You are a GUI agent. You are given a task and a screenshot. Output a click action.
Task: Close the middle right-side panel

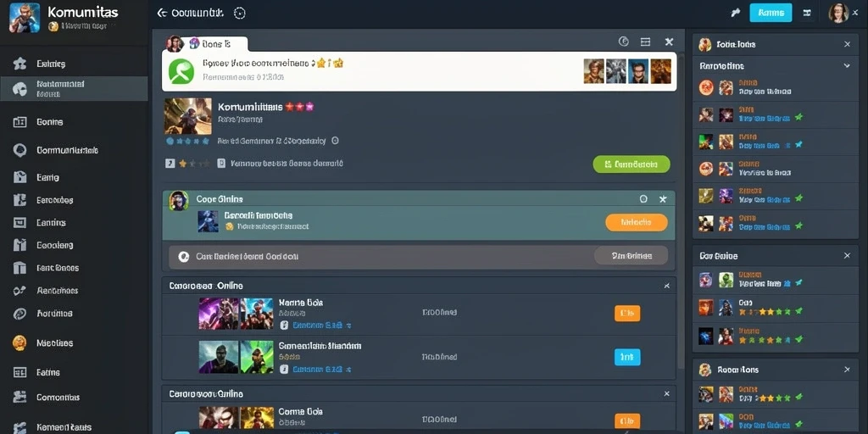(847, 256)
